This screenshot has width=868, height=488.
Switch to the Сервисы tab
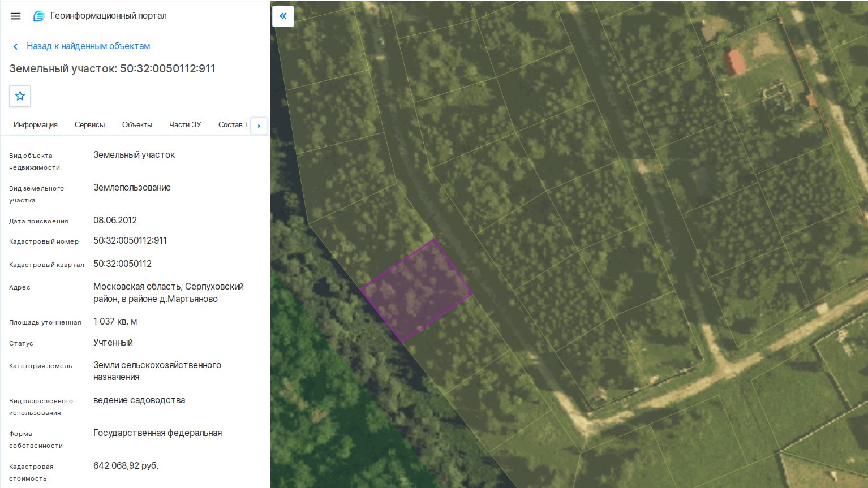click(90, 125)
